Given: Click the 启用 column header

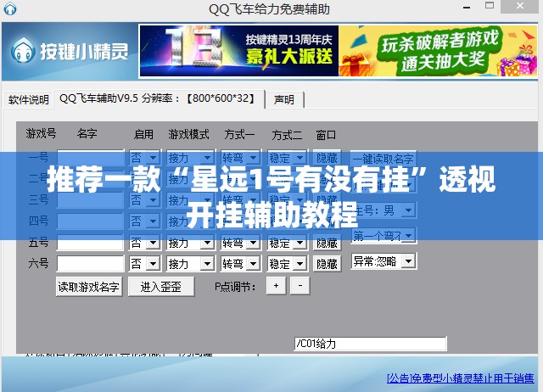Looking at the screenshot, I should point(143,134).
